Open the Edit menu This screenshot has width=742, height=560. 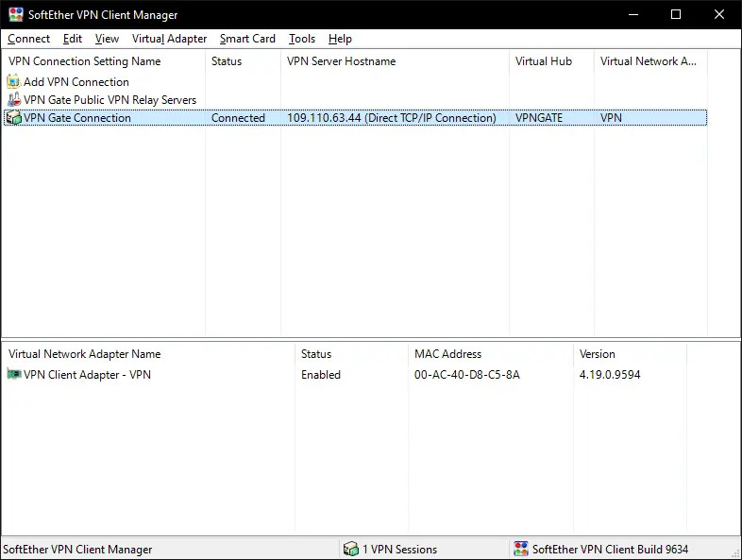pos(73,39)
